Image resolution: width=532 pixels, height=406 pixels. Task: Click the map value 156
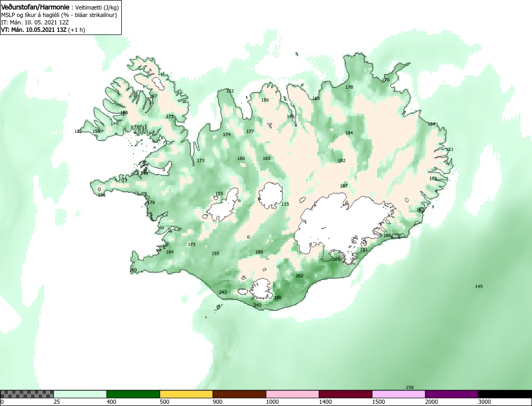pyautogui.click(x=265, y=100)
